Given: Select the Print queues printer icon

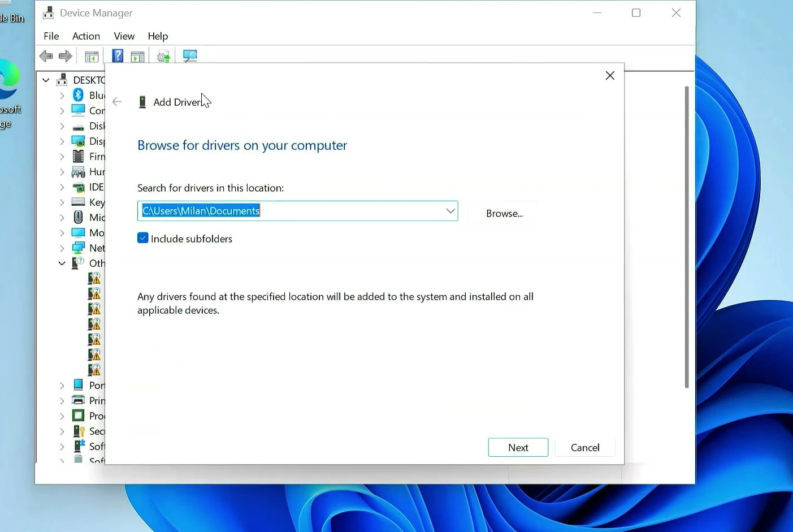Looking at the screenshot, I should 78,400.
